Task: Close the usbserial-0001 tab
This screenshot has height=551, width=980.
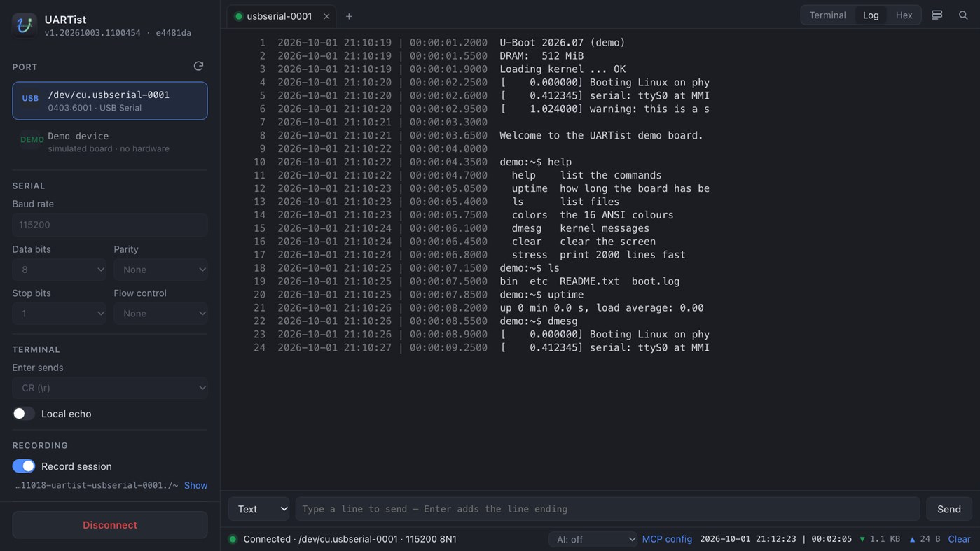Action: [326, 16]
